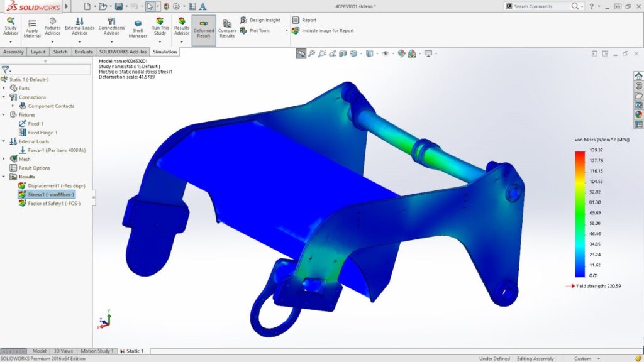Open the Design Library icon in the right sidebar
Screen dimensions: 644x362
[638, 85]
